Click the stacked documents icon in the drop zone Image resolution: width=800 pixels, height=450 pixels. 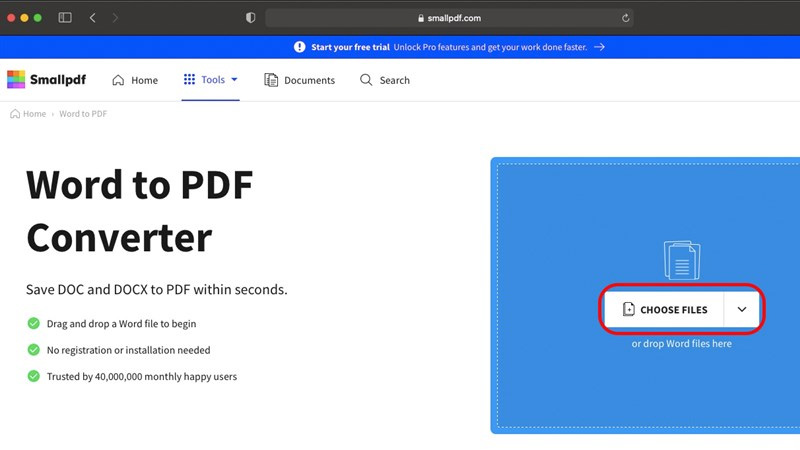point(682,260)
